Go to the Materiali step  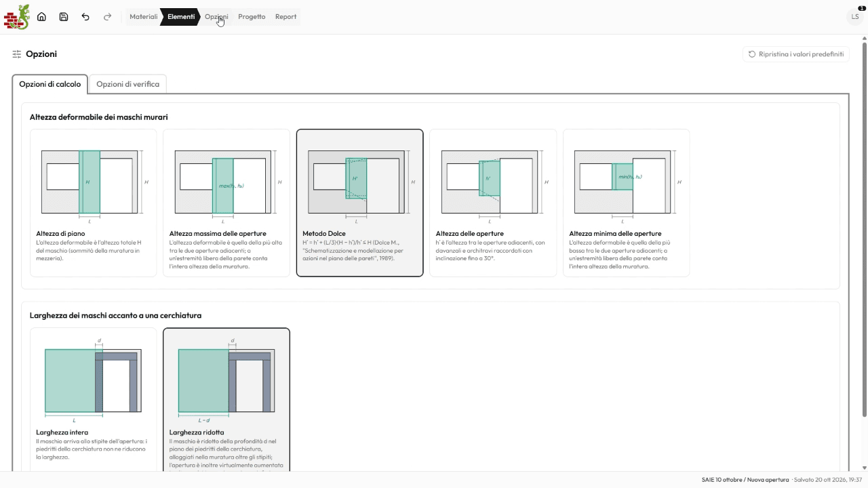[144, 17]
